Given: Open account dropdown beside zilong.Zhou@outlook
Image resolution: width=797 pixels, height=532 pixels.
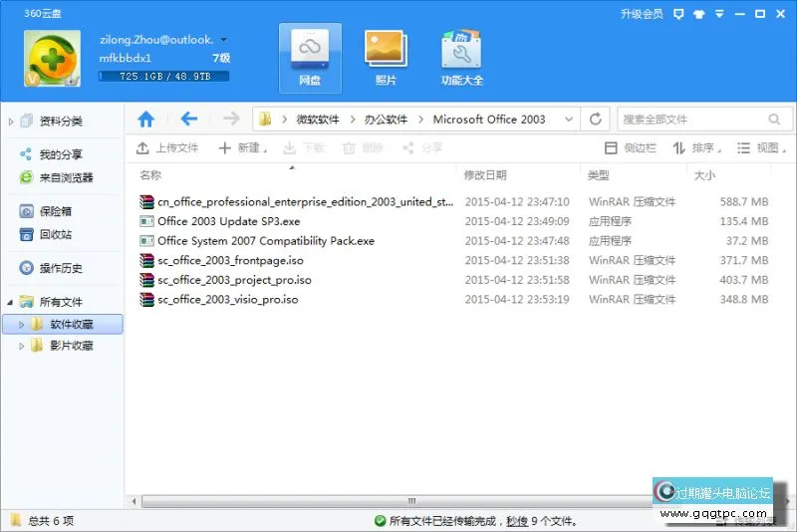Looking at the screenshot, I should pos(223,39).
